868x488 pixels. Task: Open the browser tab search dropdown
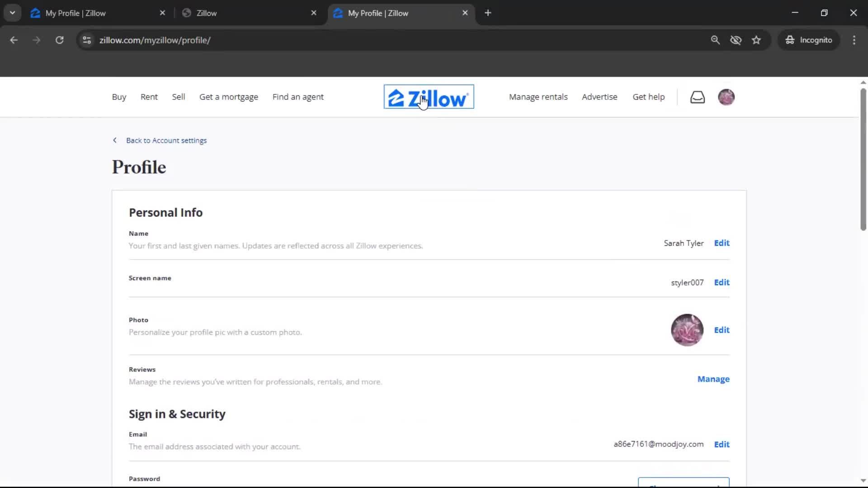click(13, 13)
